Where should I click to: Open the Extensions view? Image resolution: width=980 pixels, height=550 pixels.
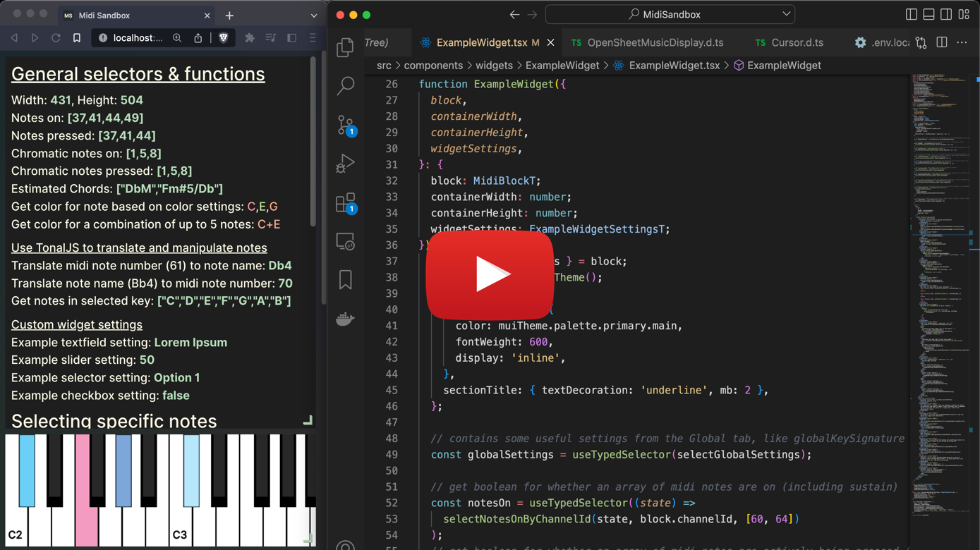point(345,203)
